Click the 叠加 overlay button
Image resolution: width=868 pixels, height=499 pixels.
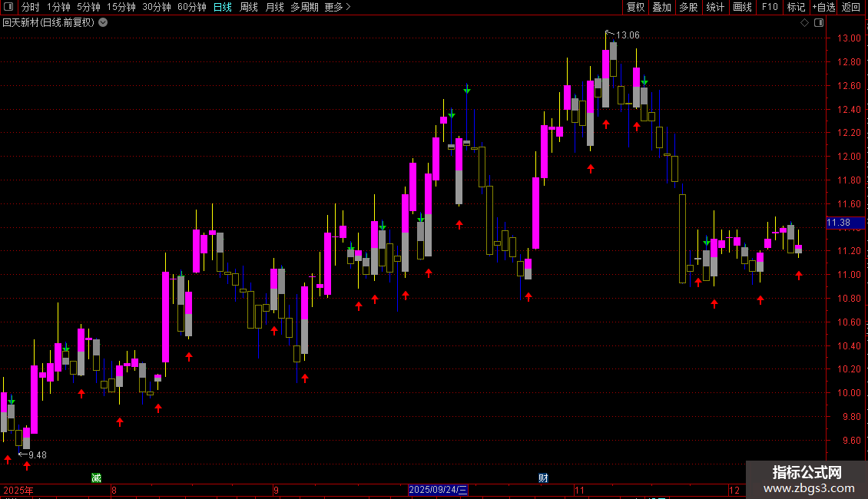tap(661, 7)
